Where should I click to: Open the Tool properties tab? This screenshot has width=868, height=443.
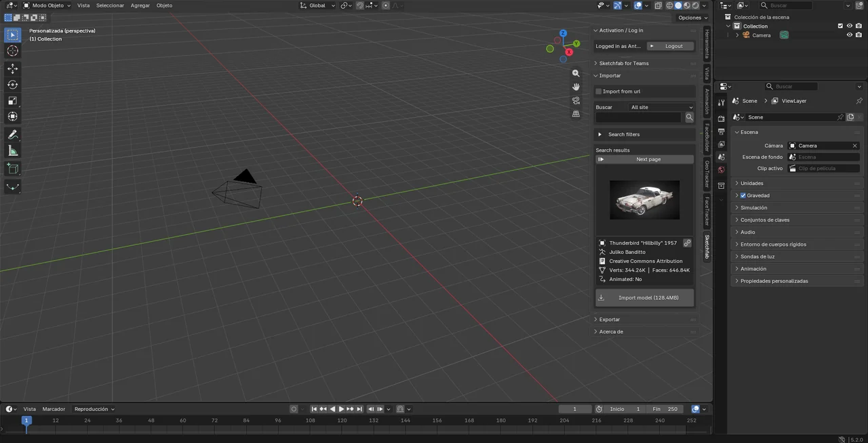point(721,103)
